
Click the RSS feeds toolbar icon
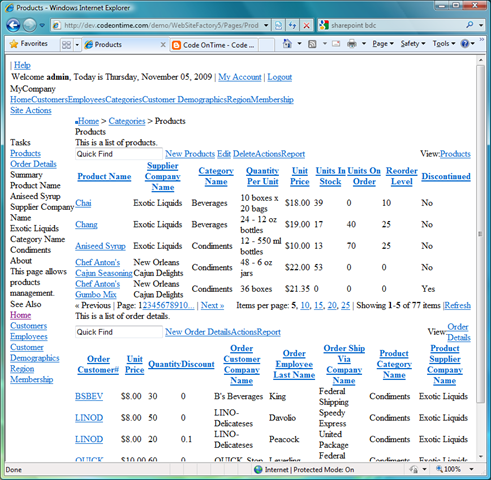[312, 44]
